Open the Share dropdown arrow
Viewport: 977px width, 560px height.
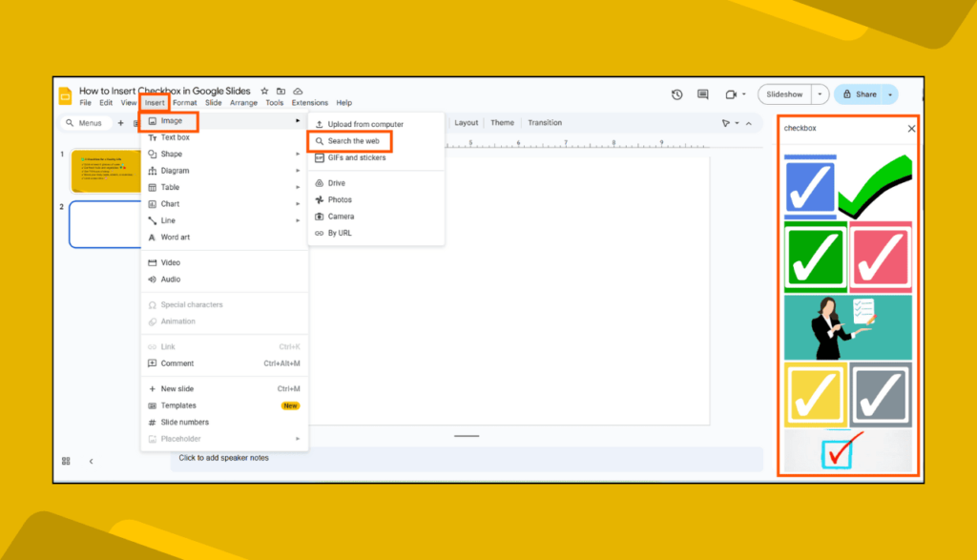point(890,94)
